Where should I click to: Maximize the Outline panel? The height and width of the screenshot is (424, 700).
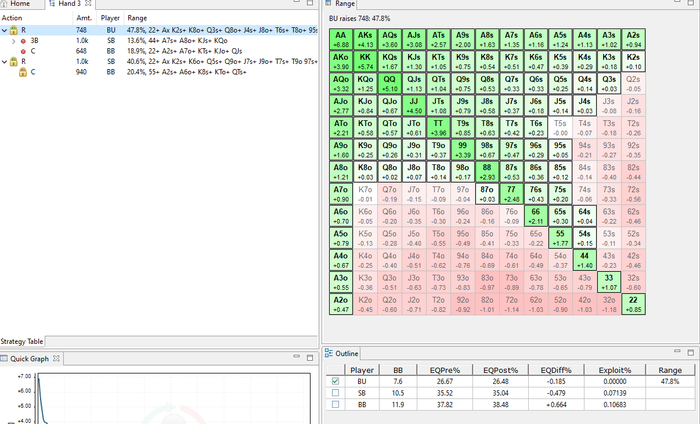pos(691,352)
